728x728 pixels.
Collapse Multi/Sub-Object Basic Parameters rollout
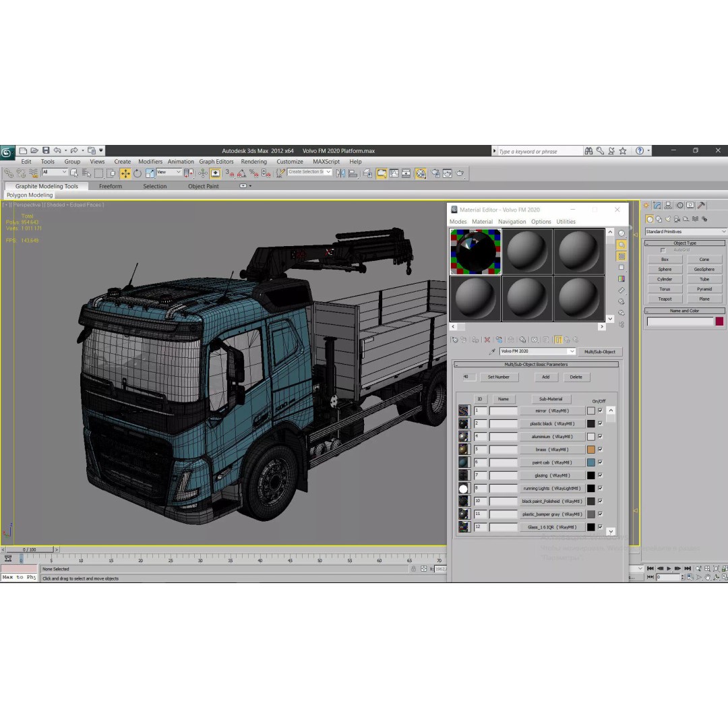(537, 365)
